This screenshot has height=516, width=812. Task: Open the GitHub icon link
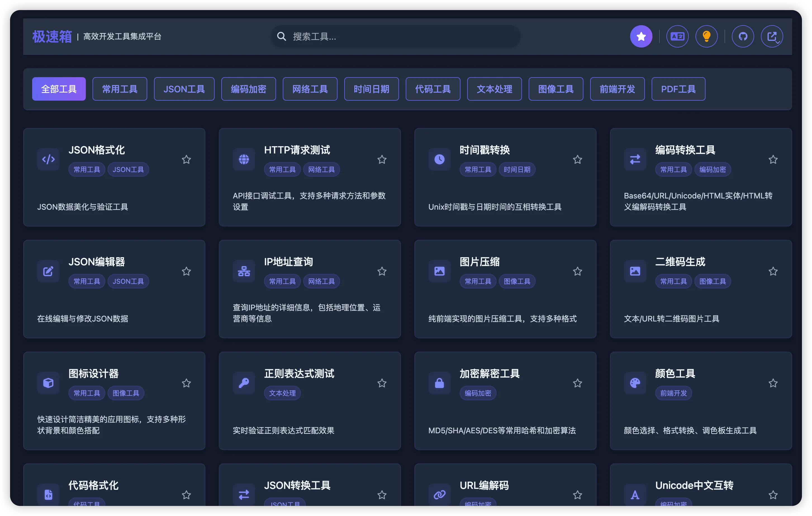743,36
